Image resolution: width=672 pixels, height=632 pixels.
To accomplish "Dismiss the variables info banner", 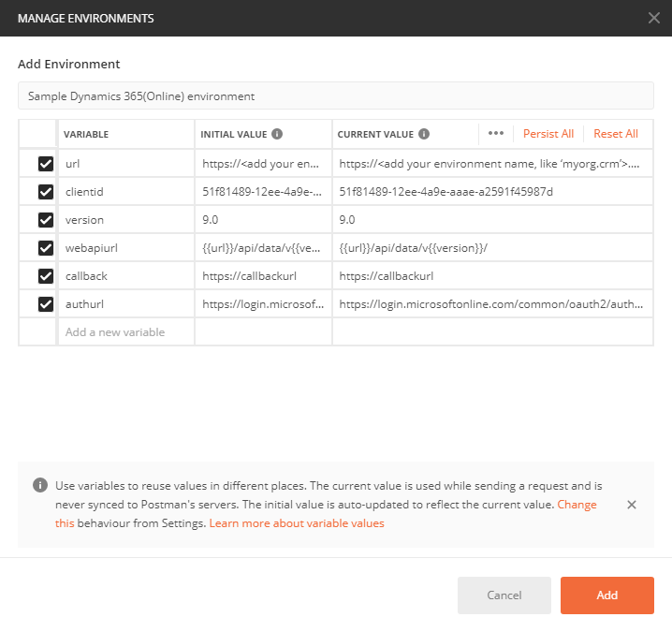I will [x=631, y=505].
